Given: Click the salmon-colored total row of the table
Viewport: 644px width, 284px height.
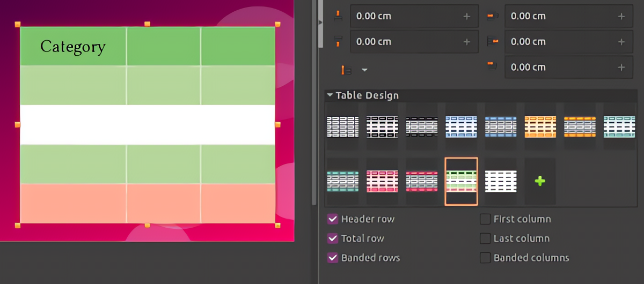Looking at the screenshot, I should tap(148, 203).
